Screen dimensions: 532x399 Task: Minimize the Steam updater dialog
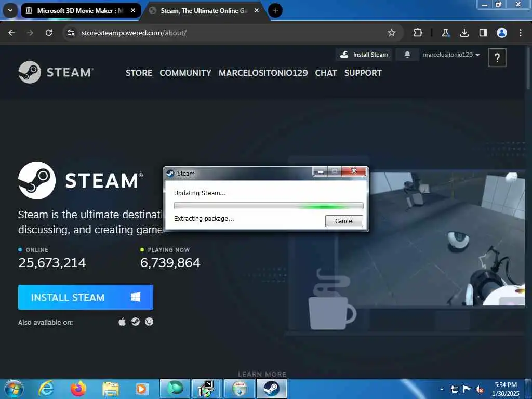coord(320,171)
